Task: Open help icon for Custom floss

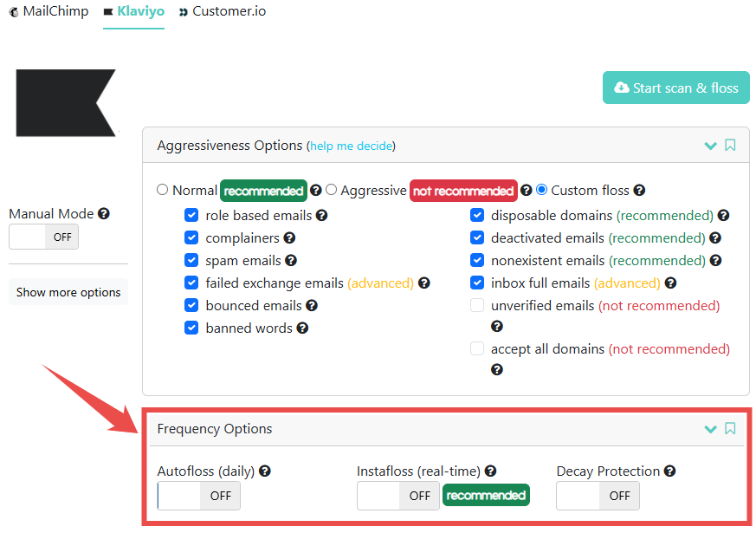Action: pyautogui.click(x=639, y=190)
